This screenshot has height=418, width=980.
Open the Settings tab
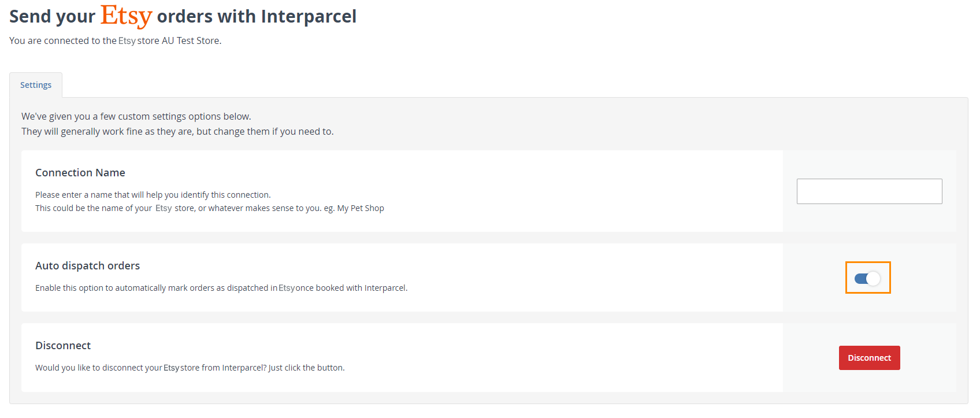pos(36,85)
